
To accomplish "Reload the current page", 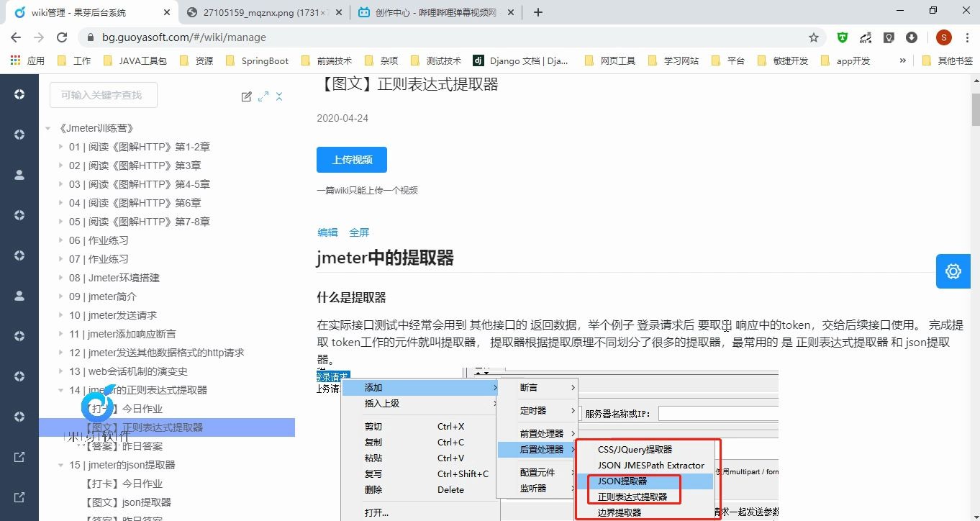I will pos(62,37).
